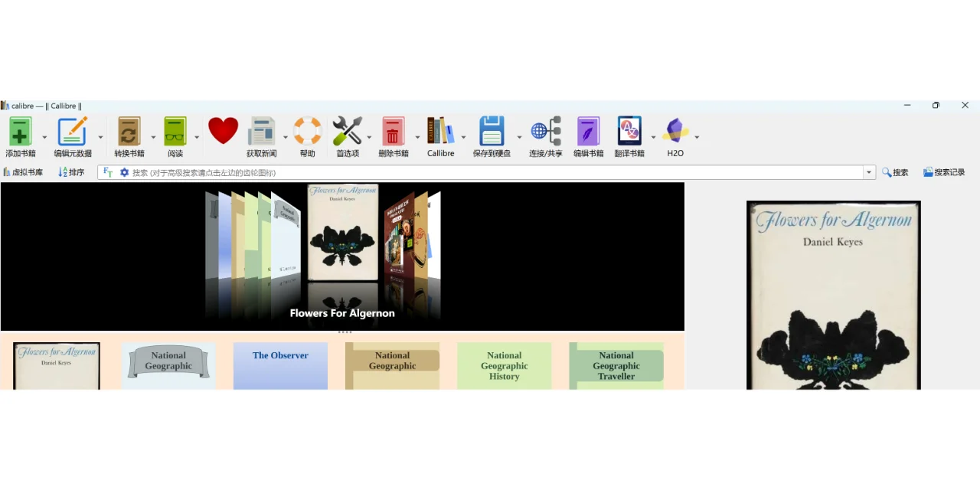Image resolution: width=980 pixels, height=490 pixels.
Task: Click the Callibre library bookshelf icon
Action: click(440, 131)
